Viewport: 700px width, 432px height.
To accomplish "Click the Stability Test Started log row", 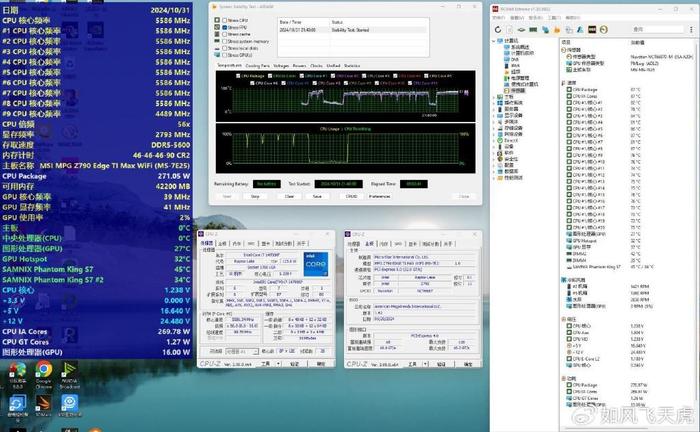I will click(353, 30).
